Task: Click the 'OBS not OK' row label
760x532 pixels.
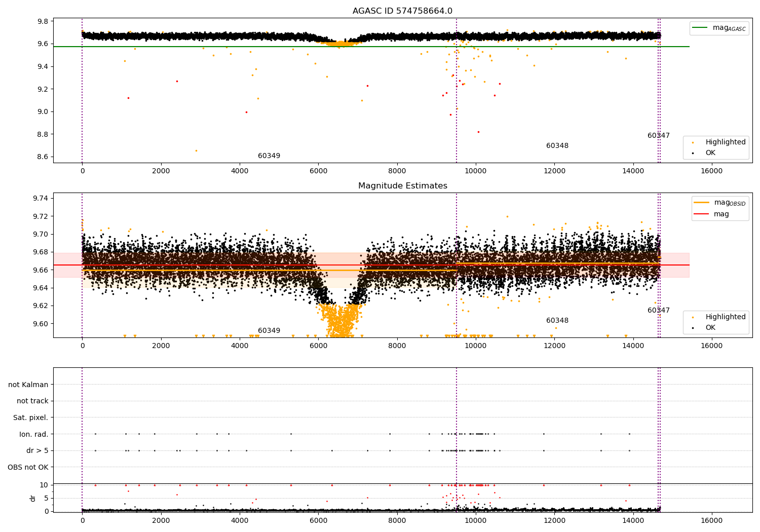Action: point(28,467)
